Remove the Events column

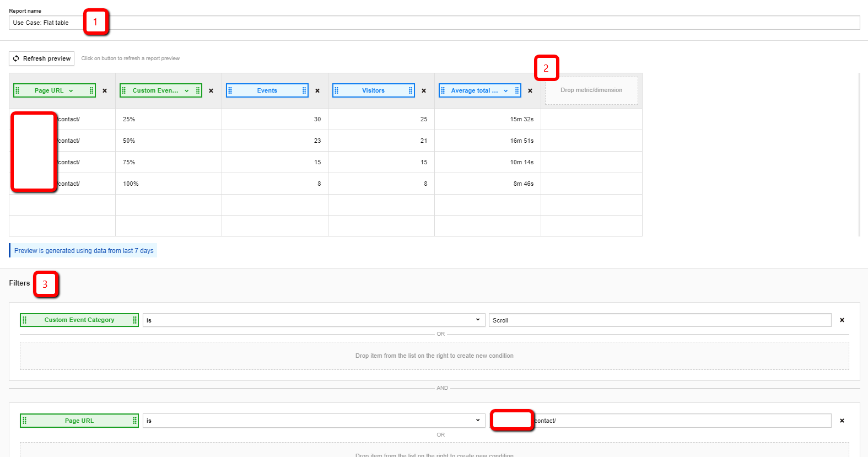[x=317, y=91]
